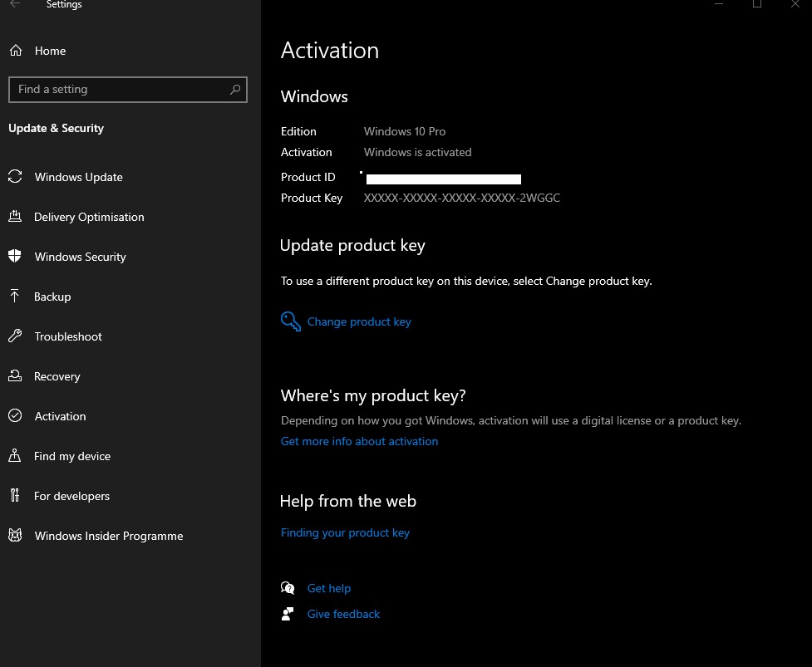This screenshot has width=812, height=667.
Task: Click the Windows Security shield icon
Action: pyautogui.click(x=15, y=256)
